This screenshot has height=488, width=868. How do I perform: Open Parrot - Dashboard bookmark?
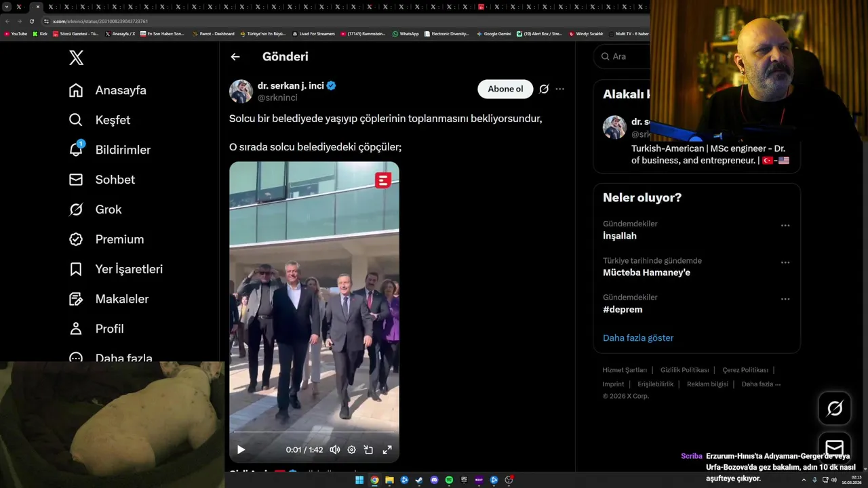click(x=214, y=33)
